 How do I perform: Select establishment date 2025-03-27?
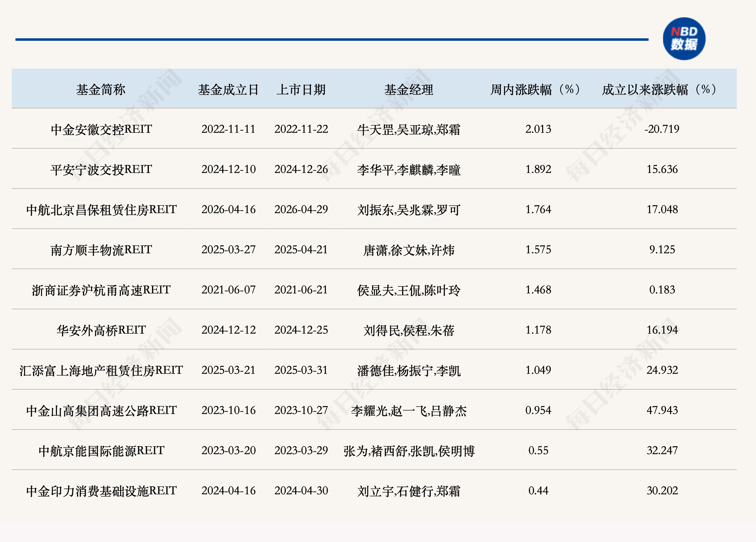click(x=228, y=250)
